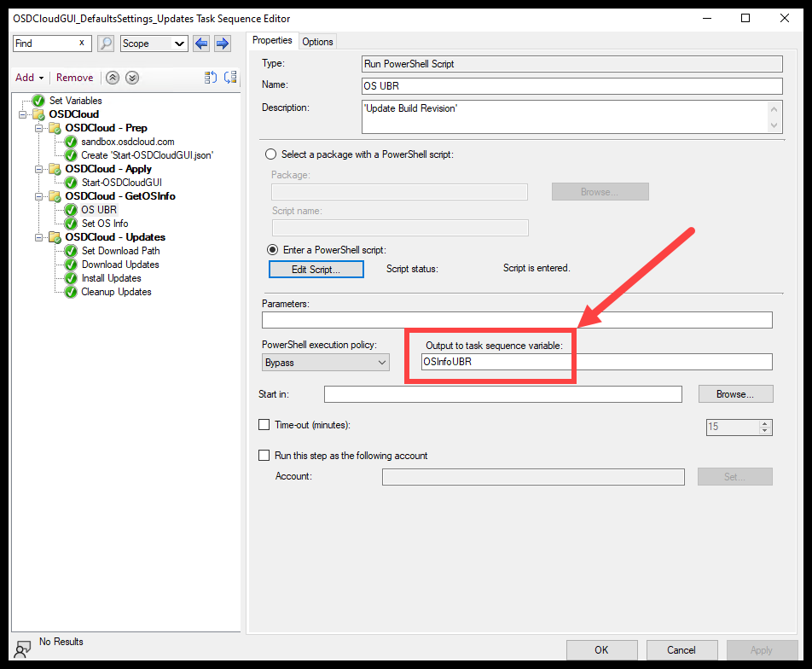The width and height of the screenshot is (812, 669).
Task: Click the second-to-last toolbar icon above the tree
Action: click(x=211, y=78)
